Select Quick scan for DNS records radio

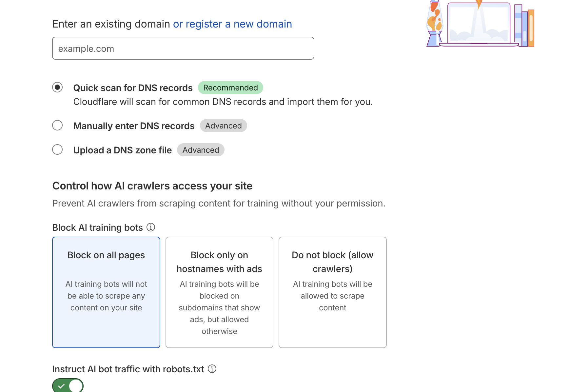(x=57, y=87)
